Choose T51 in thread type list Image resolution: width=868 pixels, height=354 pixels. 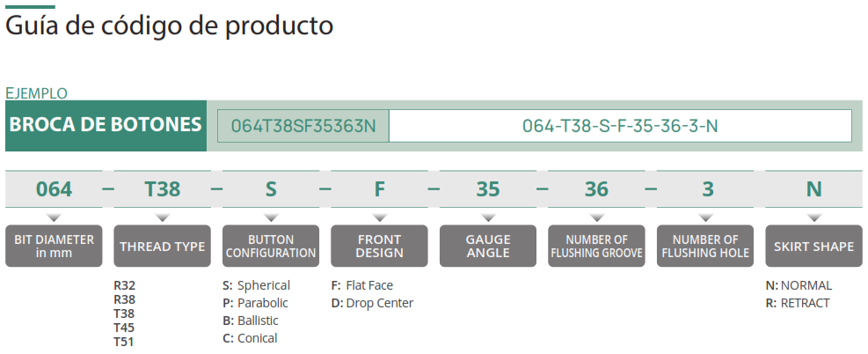tap(124, 342)
